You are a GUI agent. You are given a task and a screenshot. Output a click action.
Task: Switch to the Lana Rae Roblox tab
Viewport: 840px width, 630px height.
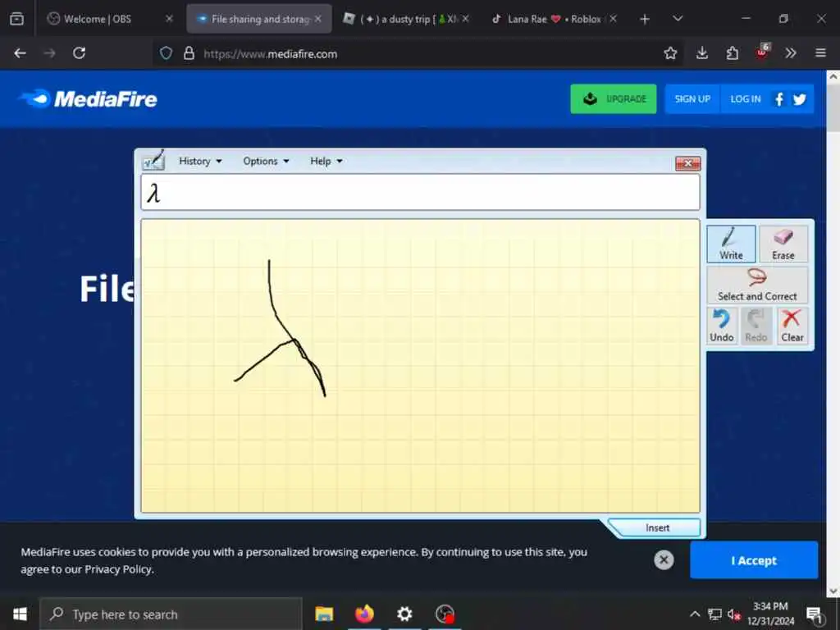pyautogui.click(x=554, y=19)
